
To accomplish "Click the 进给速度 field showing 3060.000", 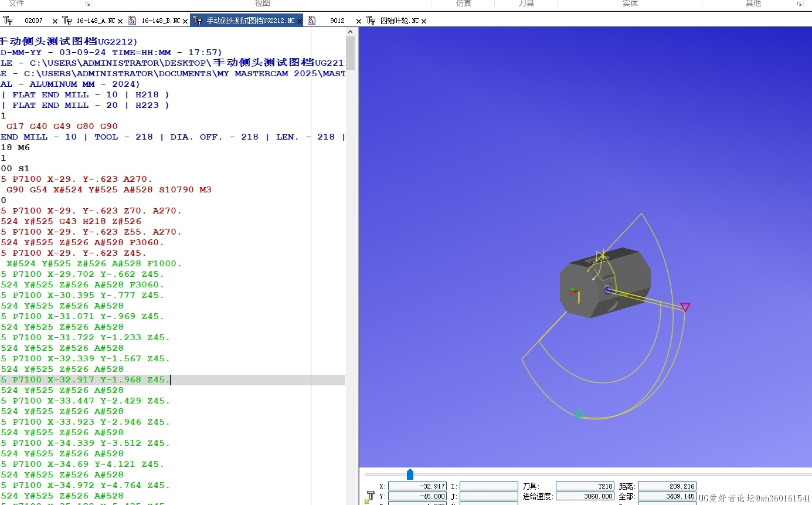I will [585, 496].
